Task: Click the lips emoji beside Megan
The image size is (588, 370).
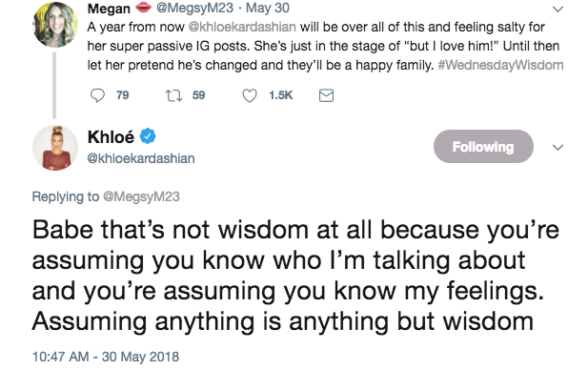Action: 143,7
